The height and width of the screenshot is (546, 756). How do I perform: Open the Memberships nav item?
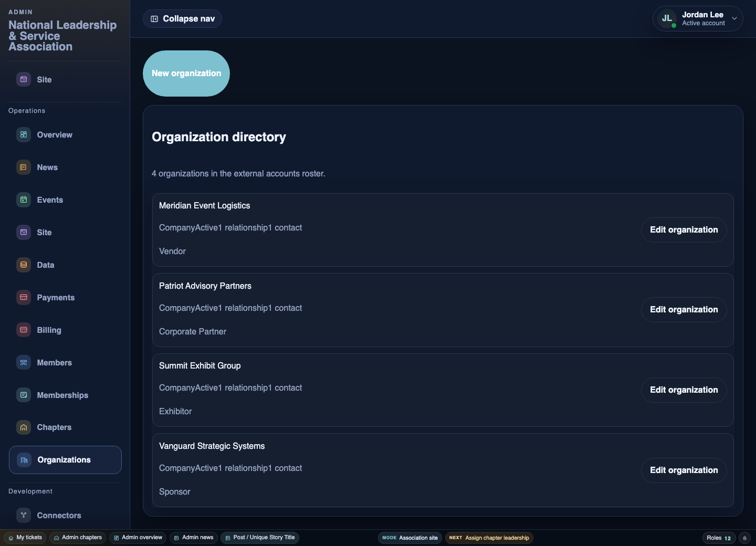pos(62,395)
